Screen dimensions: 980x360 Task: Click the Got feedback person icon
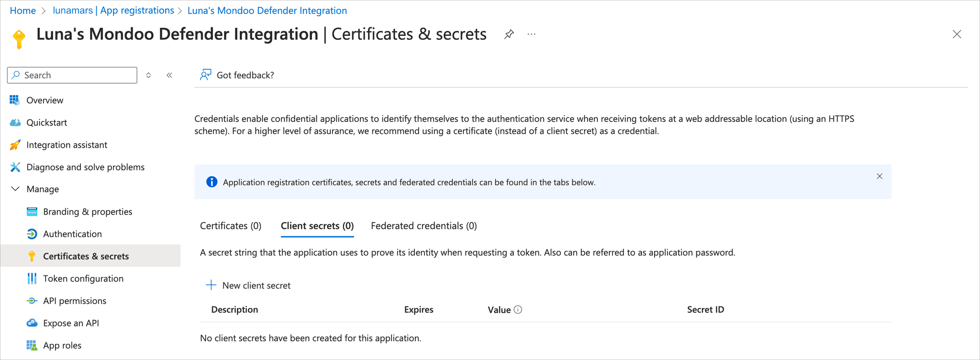click(x=205, y=75)
